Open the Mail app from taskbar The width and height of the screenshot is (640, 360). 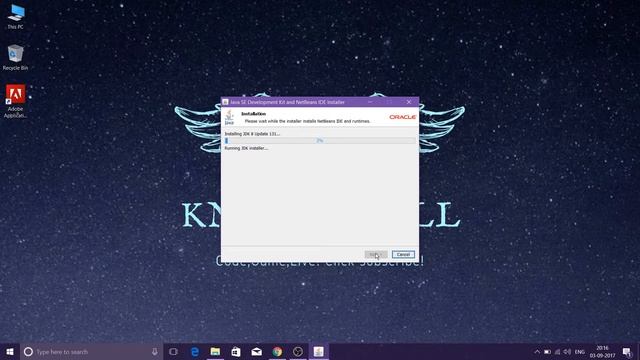click(256, 351)
